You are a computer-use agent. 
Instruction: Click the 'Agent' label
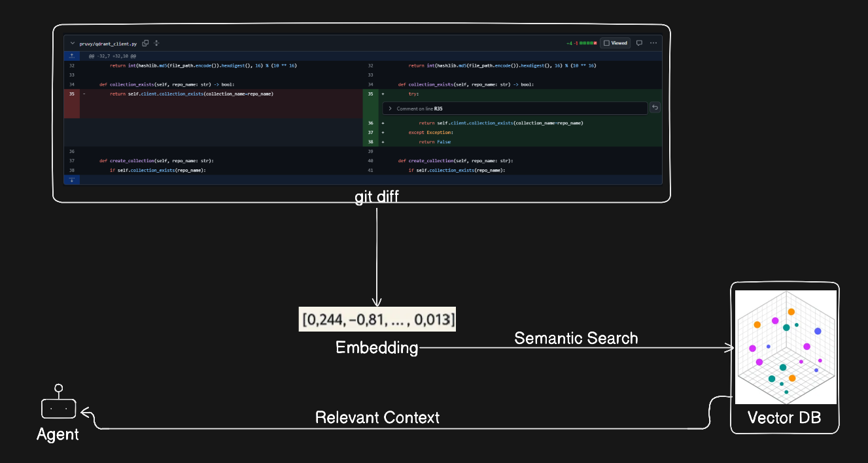tap(58, 434)
